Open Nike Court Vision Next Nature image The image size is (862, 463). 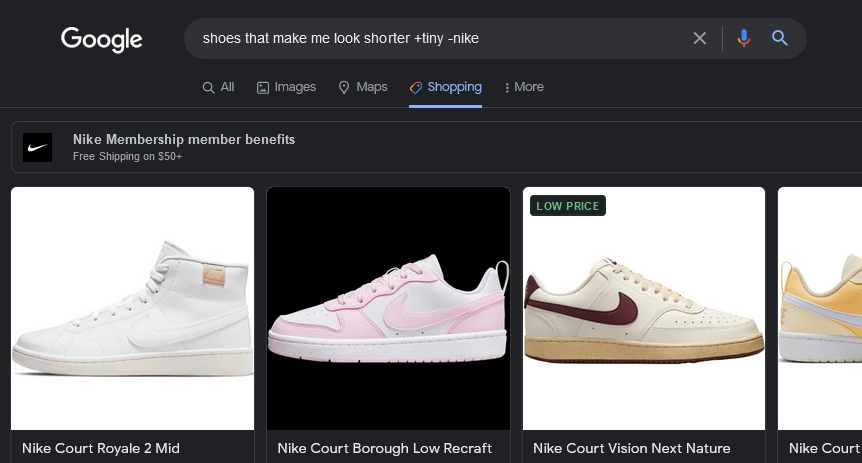(644, 308)
